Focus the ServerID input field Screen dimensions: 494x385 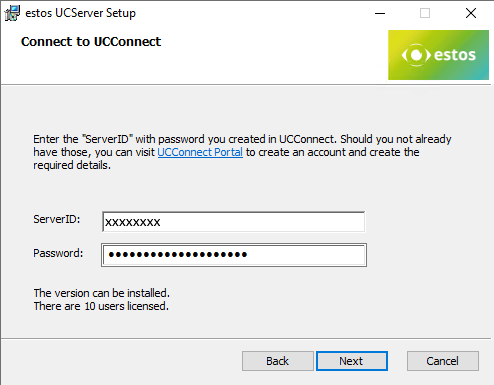coord(233,222)
